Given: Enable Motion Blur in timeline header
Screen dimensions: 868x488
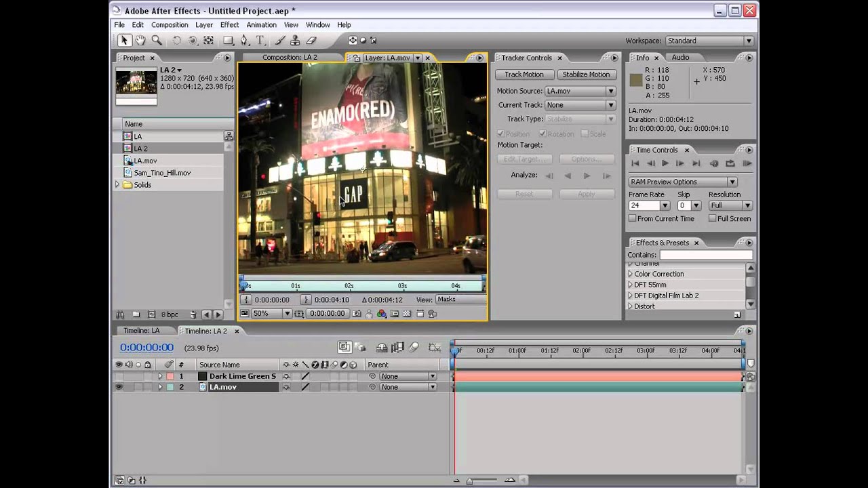Looking at the screenshot, I should click(x=414, y=348).
